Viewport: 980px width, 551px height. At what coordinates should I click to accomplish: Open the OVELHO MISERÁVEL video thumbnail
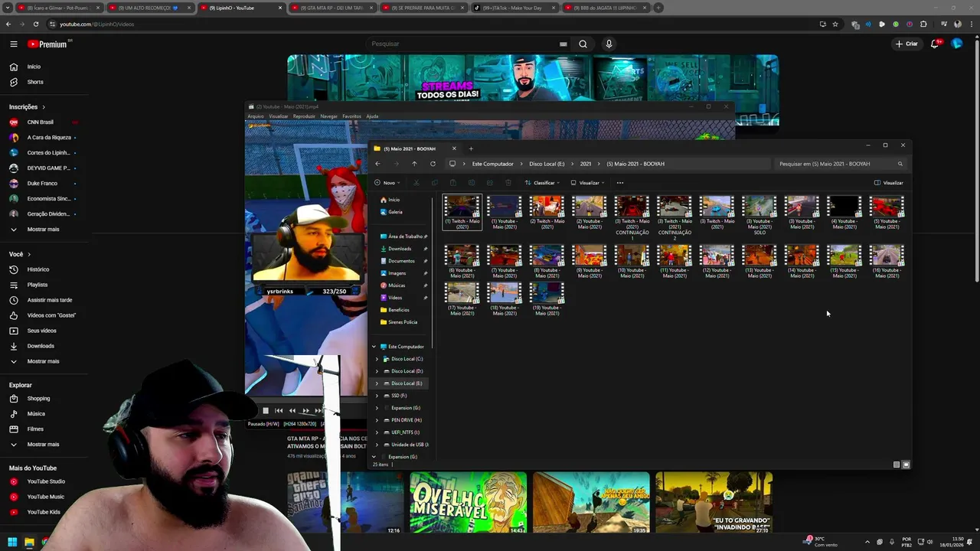coord(468,503)
